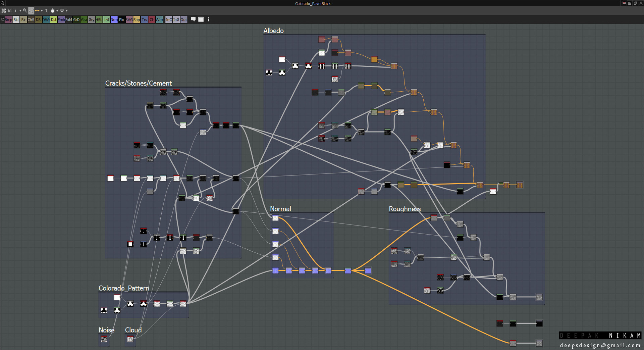Open the stopwatch timing dropdown arrow
644x350 pixels.
point(57,11)
